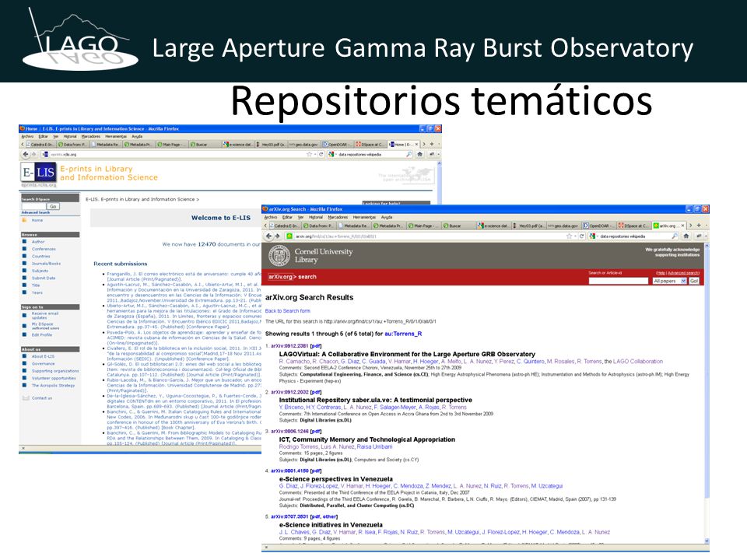This screenshot has width=747, height=560.
Task: Open new tab with plus in E-LIS window
Action: 432,144
